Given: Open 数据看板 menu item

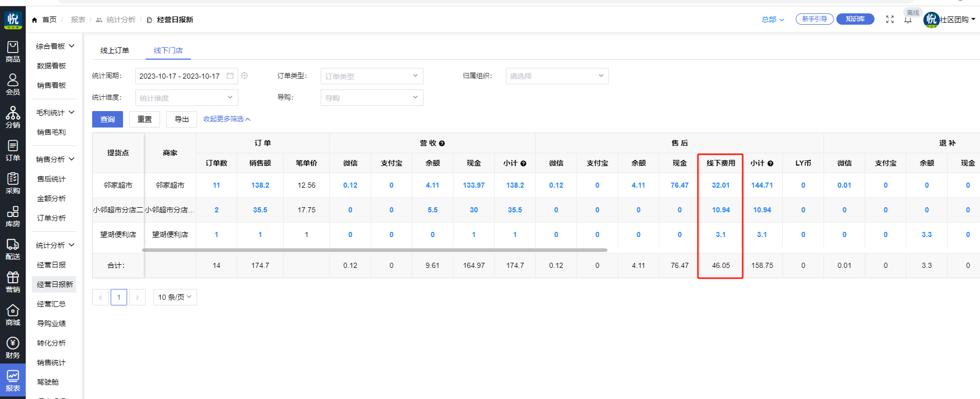Looking at the screenshot, I should pos(51,66).
